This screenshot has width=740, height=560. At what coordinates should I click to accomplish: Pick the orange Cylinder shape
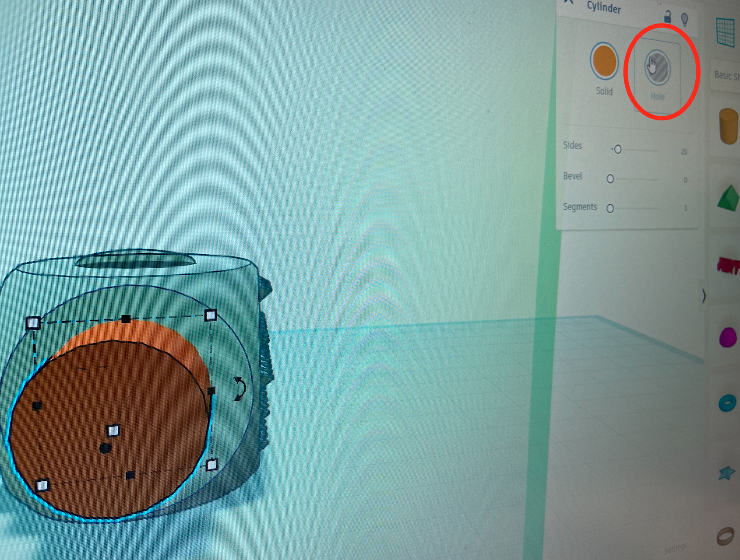tap(729, 126)
